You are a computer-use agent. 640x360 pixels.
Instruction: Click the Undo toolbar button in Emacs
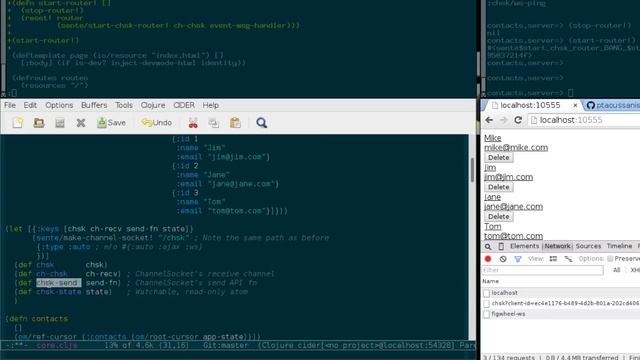point(157,122)
